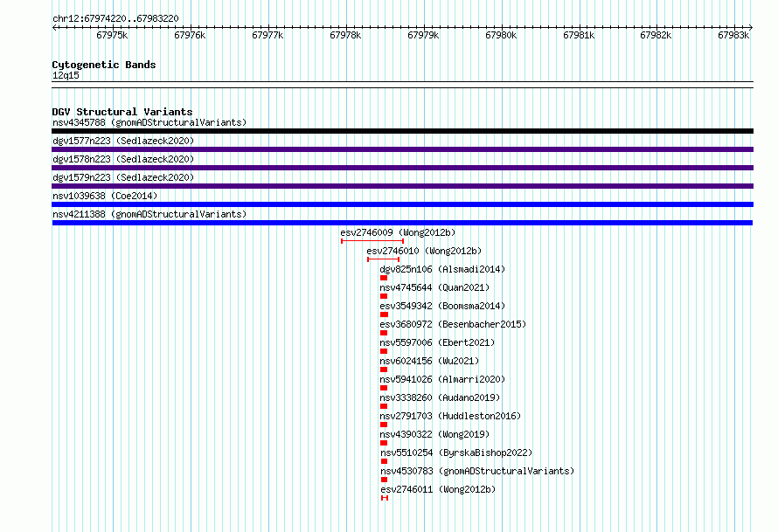Image resolution: width=778 pixels, height=532 pixels.
Task: Open esv2746011 Wong2012b label
Action: [x=438, y=489]
